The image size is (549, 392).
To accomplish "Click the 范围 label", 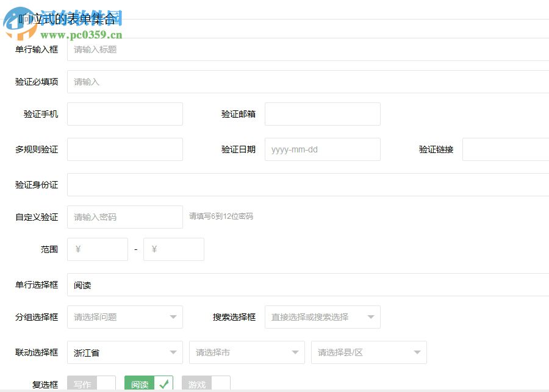I will [49, 249].
